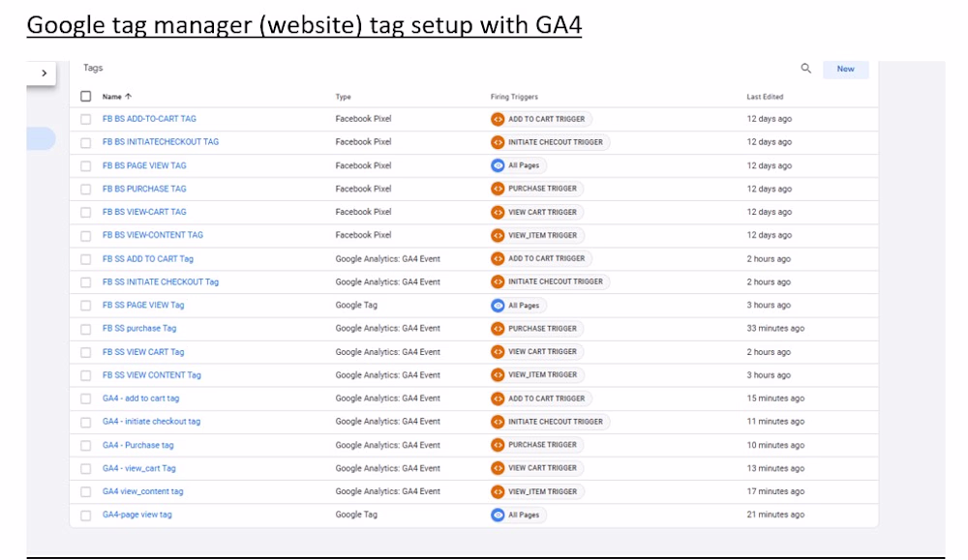Open VIEW CART TRIGGER chip in FB SS VIEW CART row
Screen dimensions: 968x560
coord(536,351)
